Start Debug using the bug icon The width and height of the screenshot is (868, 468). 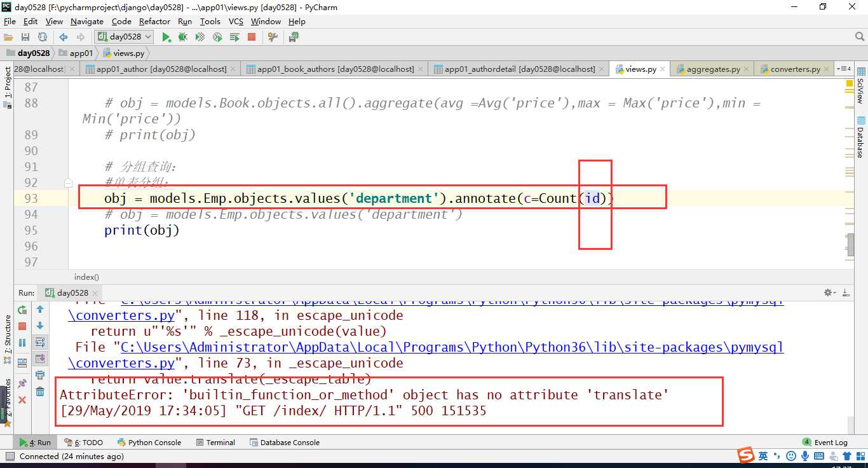coord(183,37)
